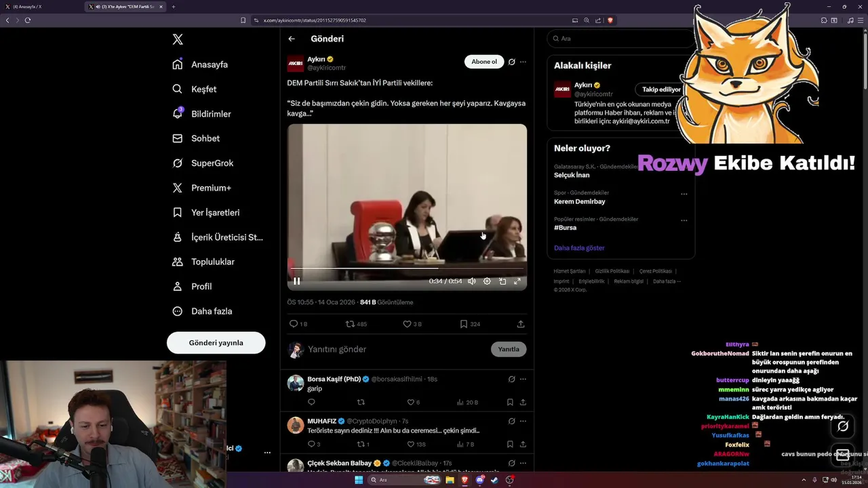Toggle picture-in-picture for the video
868x488 pixels.
pyautogui.click(x=502, y=281)
